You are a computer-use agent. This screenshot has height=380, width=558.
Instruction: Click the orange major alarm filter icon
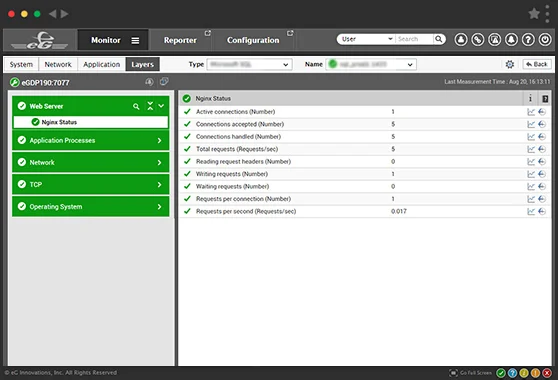pos(535,373)
